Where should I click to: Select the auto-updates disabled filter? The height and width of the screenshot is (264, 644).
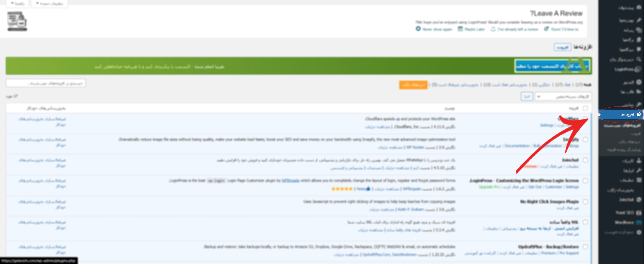coord(455,85)
